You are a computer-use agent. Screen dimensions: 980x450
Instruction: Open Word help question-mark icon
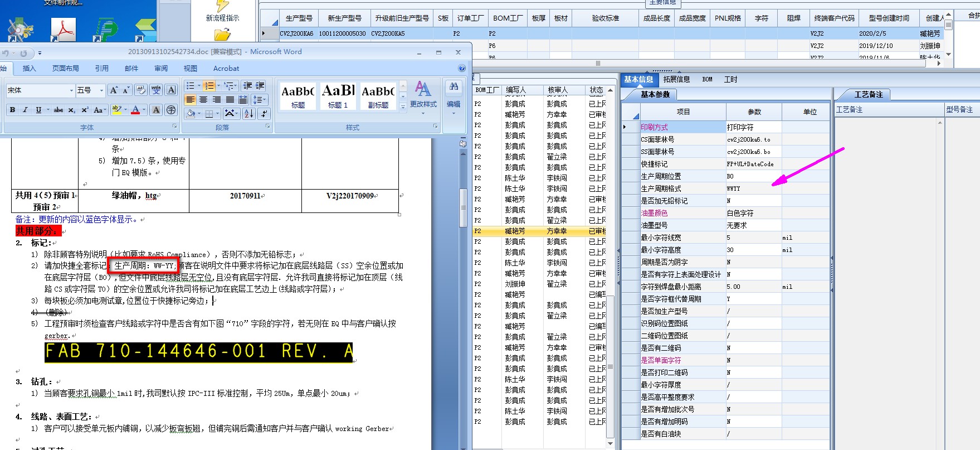click(461, 68)
